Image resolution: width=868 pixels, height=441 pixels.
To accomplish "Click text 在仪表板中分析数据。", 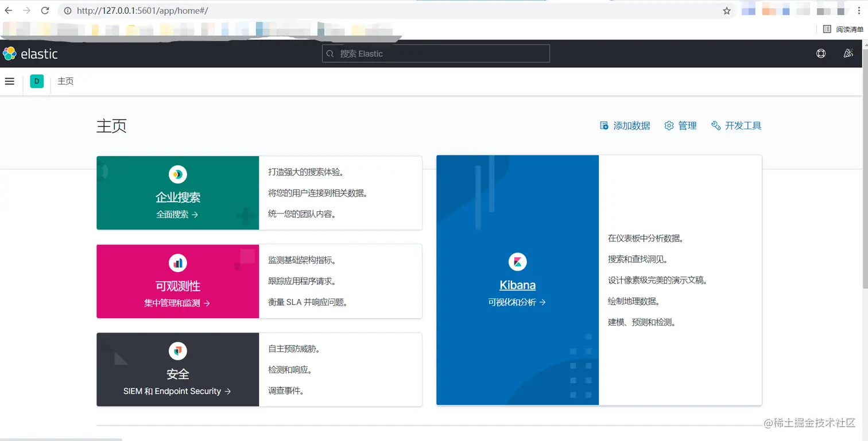I will (646, 238).
